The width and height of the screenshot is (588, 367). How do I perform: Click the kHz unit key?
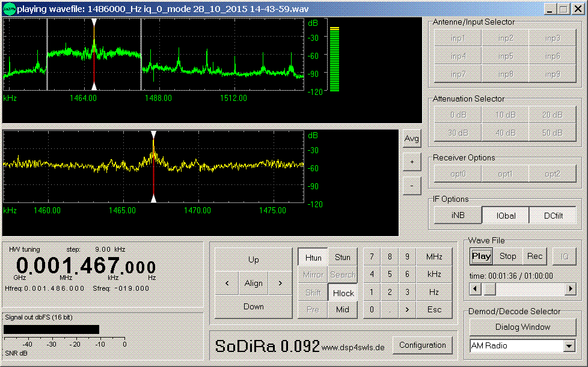434,274
